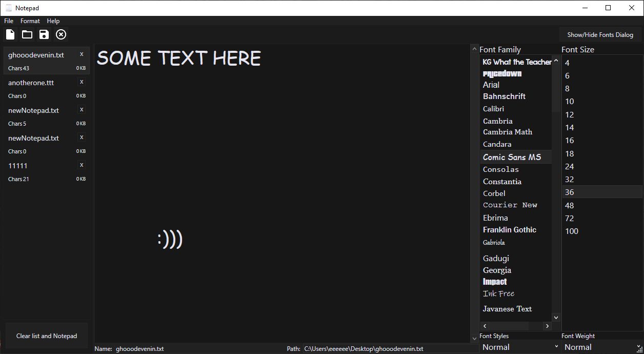Click Show/Hide Fonts Dialog button

click(600, 35)
